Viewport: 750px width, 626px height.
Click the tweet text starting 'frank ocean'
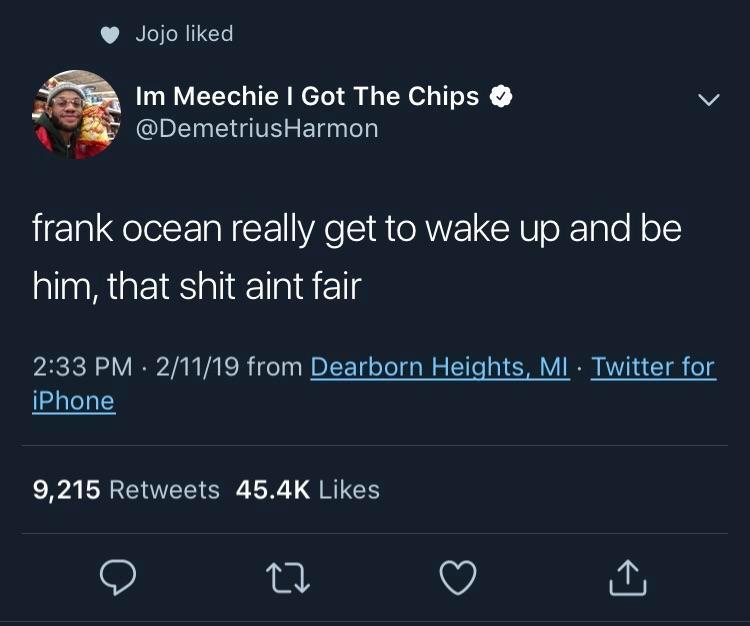[357, 257]
